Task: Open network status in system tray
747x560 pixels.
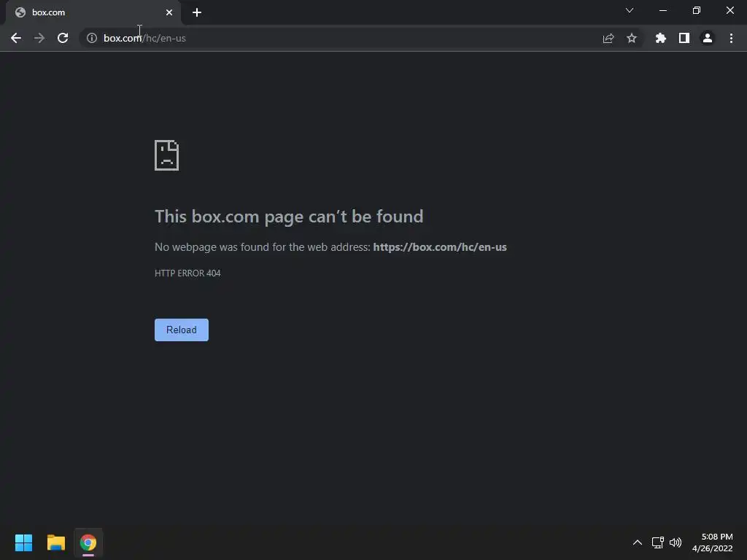Action: click(x=657, y=542)
